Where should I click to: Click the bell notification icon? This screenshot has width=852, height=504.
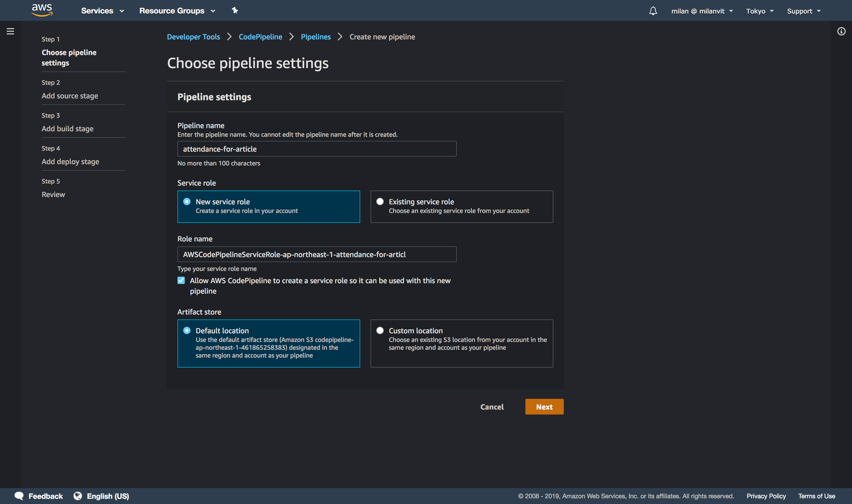[x=653, y=11]
